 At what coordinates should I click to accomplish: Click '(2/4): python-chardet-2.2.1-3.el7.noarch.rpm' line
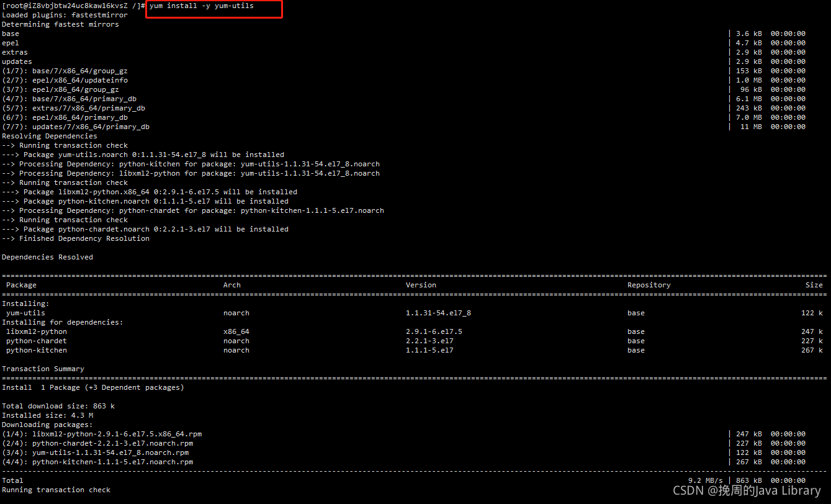coord(97,443)
